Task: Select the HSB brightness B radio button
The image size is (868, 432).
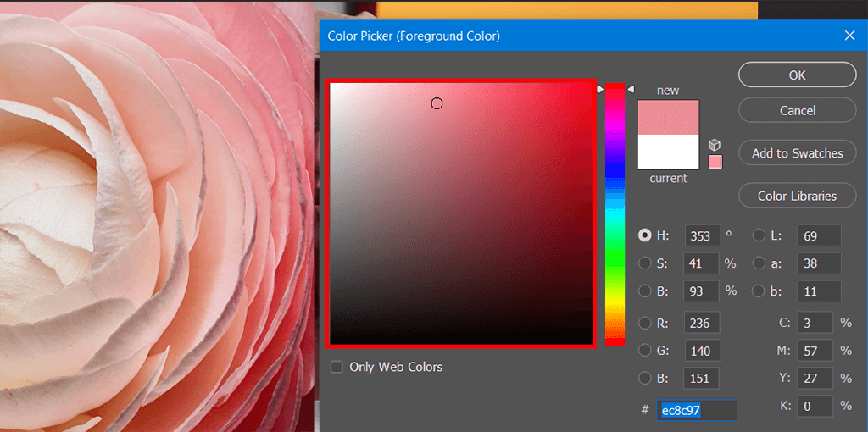Action: (x=645, y=291)
